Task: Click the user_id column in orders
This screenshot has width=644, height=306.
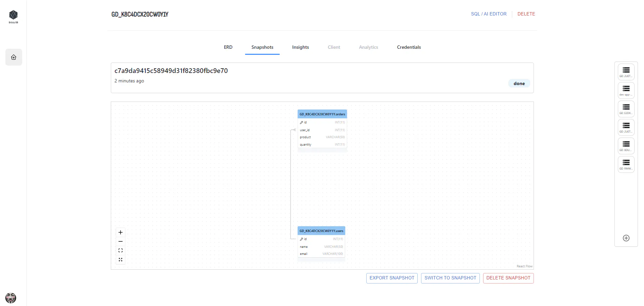Action: click(x=322, y=130)
